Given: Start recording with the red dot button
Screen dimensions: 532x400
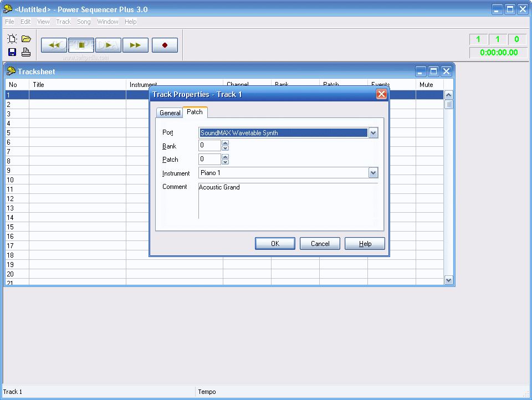Looking at the screenshot, I should (x=165, y=45).
